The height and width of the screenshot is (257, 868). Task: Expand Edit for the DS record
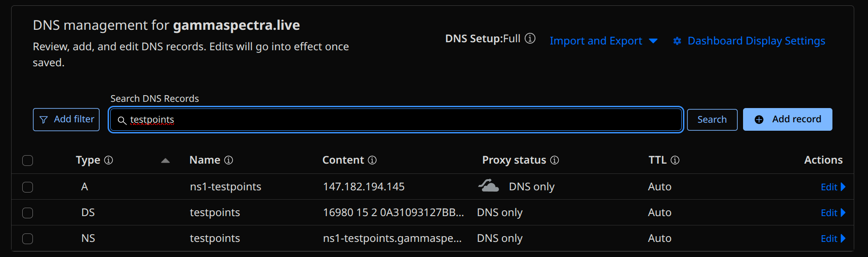tap(832, 213)
